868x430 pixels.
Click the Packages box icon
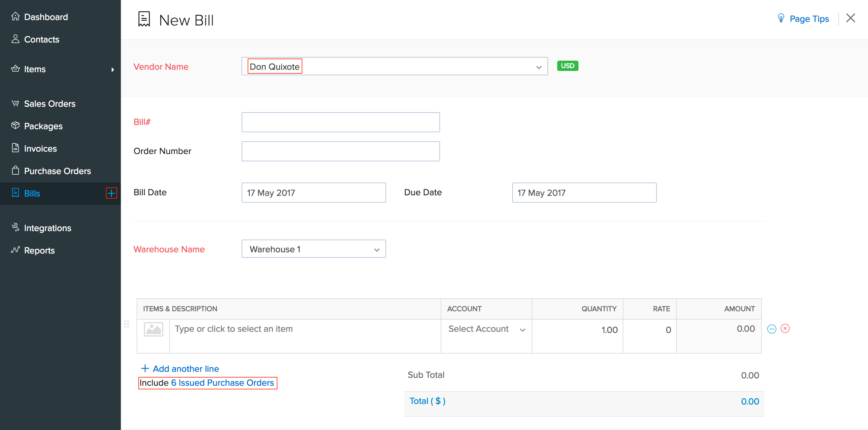pyautogui.click(x=15, y=126)
